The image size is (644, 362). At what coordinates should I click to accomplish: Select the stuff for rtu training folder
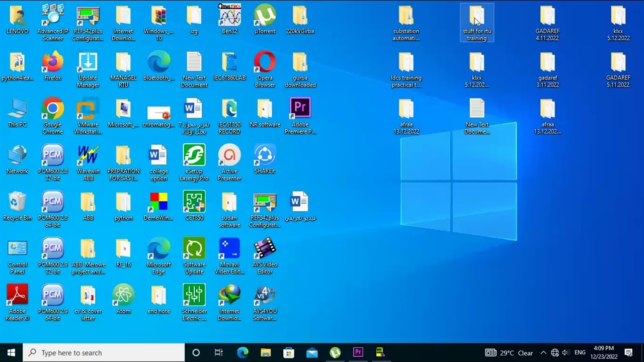point(476,23)
